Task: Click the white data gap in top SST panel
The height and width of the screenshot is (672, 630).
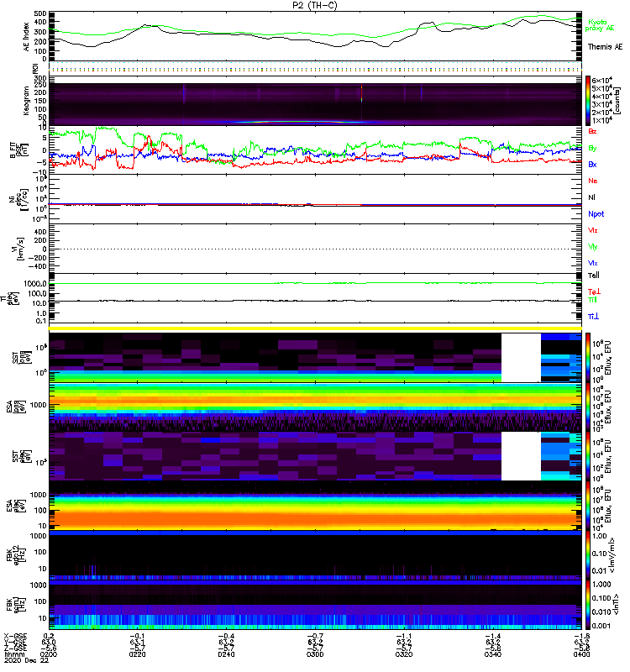Action: click(x=521, y=357)
